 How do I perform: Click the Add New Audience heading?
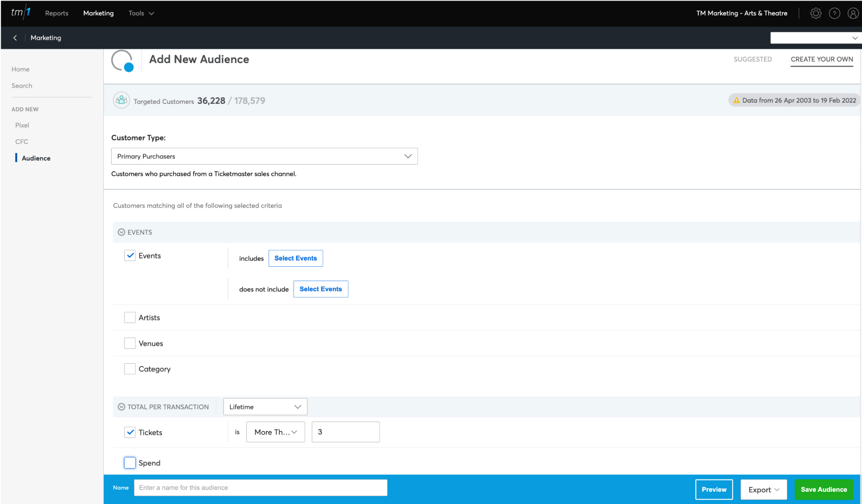point(199,59)
